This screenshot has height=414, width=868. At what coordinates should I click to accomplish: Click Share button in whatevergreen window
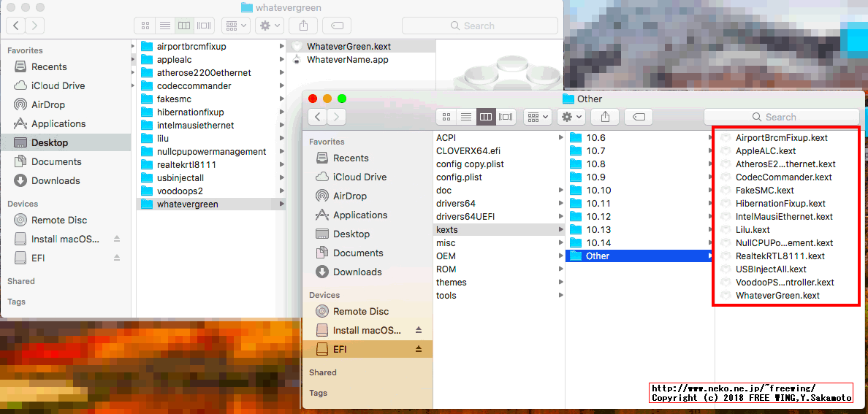pyautogui.click(x=303, y=26)
